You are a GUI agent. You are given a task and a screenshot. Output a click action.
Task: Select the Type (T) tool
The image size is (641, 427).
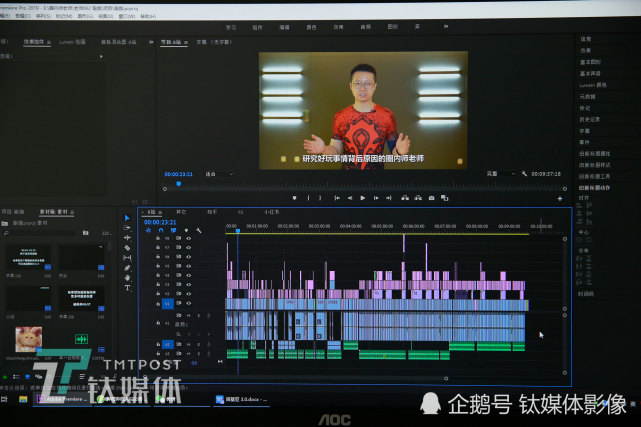tap(127, 288)
